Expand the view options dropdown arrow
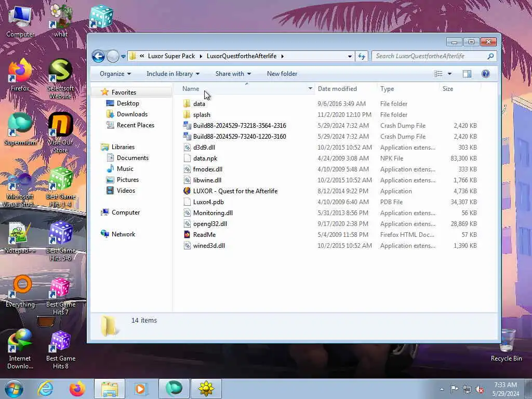The height and width of the screenshot is (399, 532). coord(449,74)
